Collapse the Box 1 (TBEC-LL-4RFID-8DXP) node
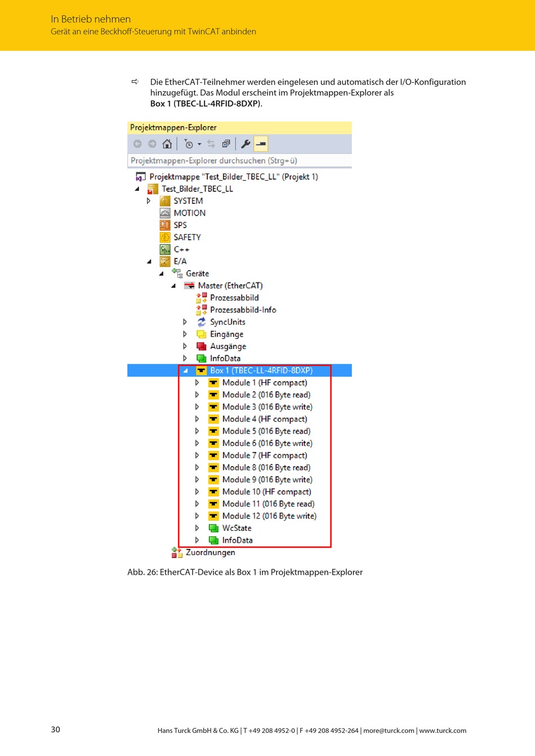Image resolution: width=535 pixels, height=756 pixels. (185, 370)
